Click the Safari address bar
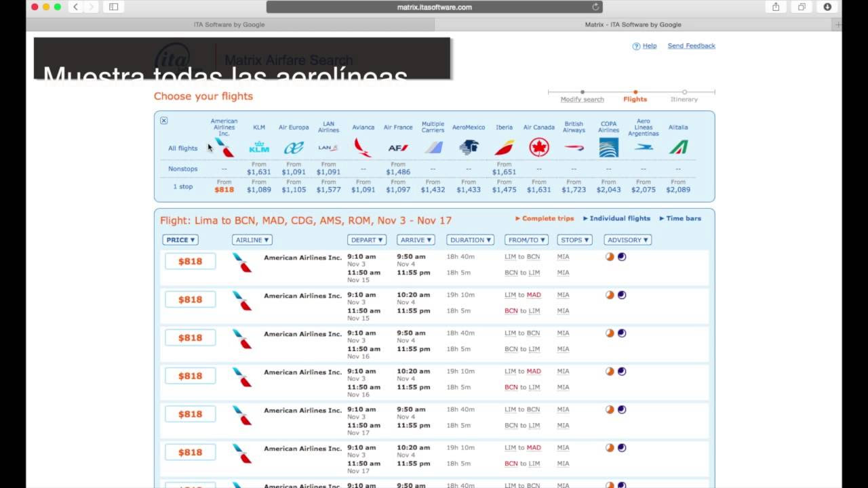The height and width of the screenshot is (488, 868). 434,7
